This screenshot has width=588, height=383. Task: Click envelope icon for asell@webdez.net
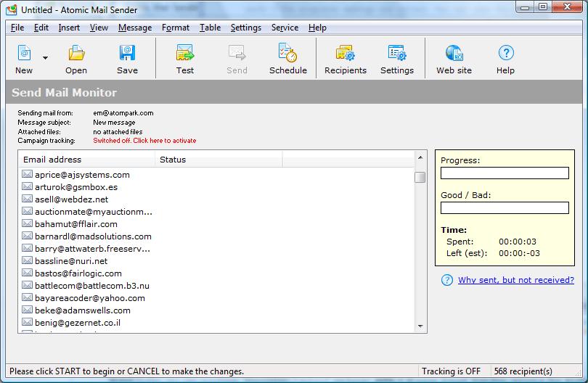[27, 199]
